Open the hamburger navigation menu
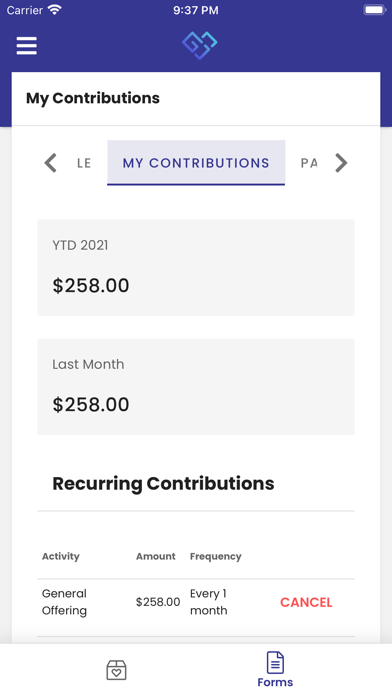392x696 pixels. (x=27, y=46)
